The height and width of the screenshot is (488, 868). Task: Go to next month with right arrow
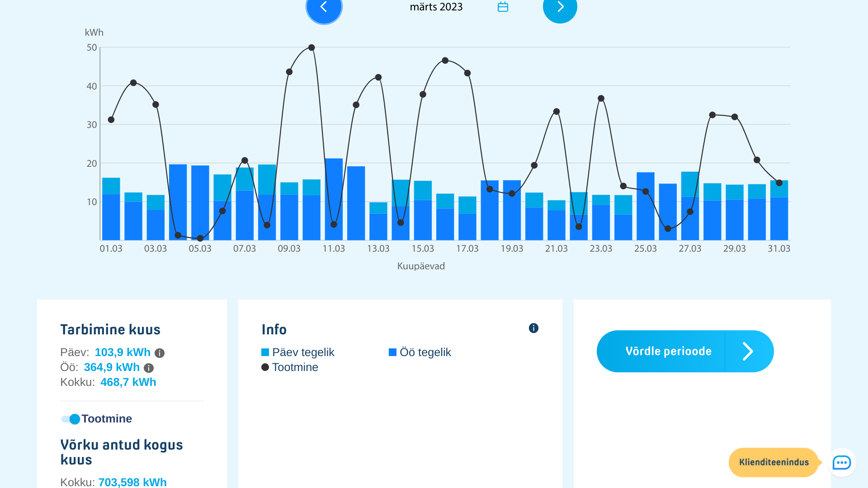pyautogui.click(x=560, y=7)
